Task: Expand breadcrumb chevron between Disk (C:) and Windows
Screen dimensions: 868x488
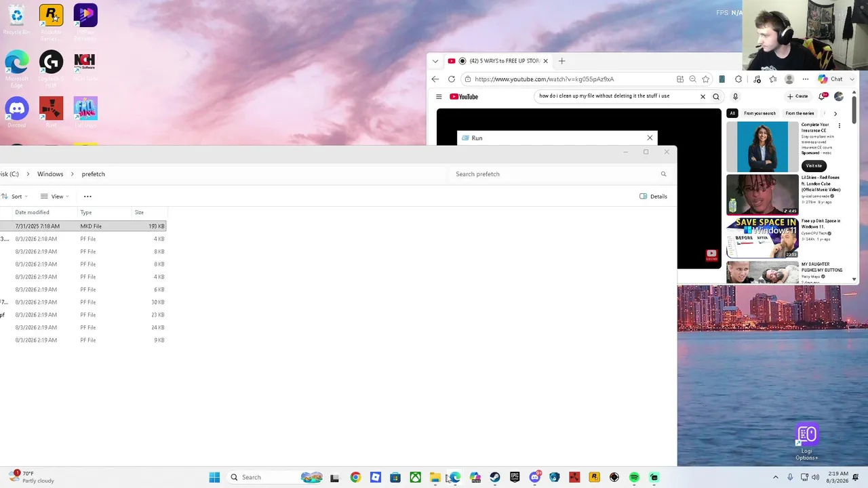Action: (x=28, y=174)
